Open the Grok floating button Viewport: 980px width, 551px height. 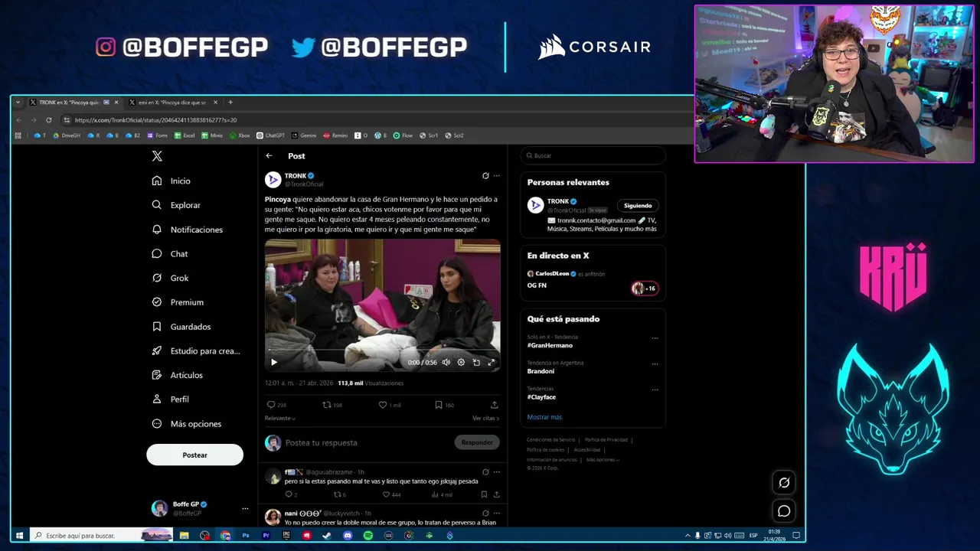pyautogui.click(x=784, y=483)
